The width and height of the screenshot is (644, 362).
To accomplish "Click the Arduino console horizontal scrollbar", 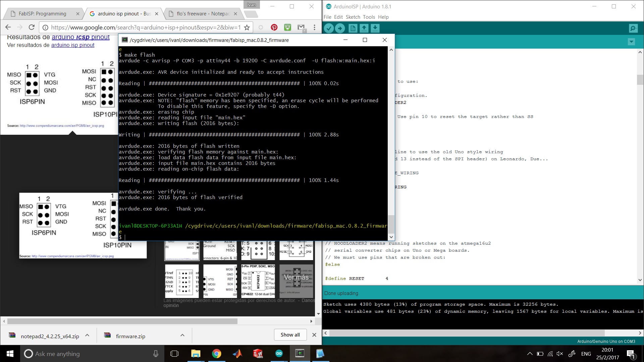I will pos(467,333).
